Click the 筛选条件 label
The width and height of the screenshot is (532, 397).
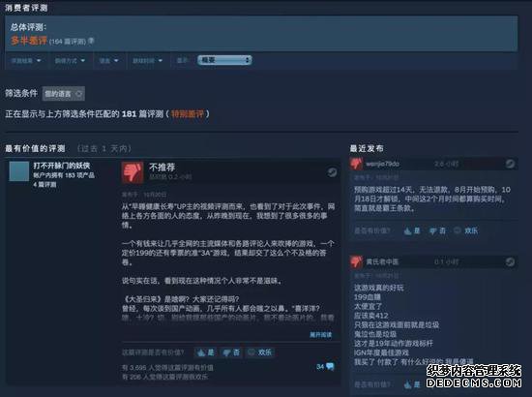(21, 93)
